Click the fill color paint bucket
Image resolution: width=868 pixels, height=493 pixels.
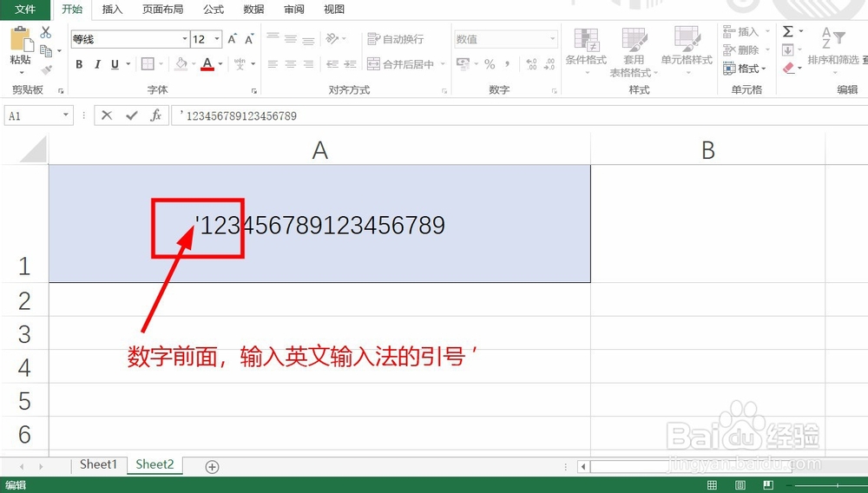[181, 63]
